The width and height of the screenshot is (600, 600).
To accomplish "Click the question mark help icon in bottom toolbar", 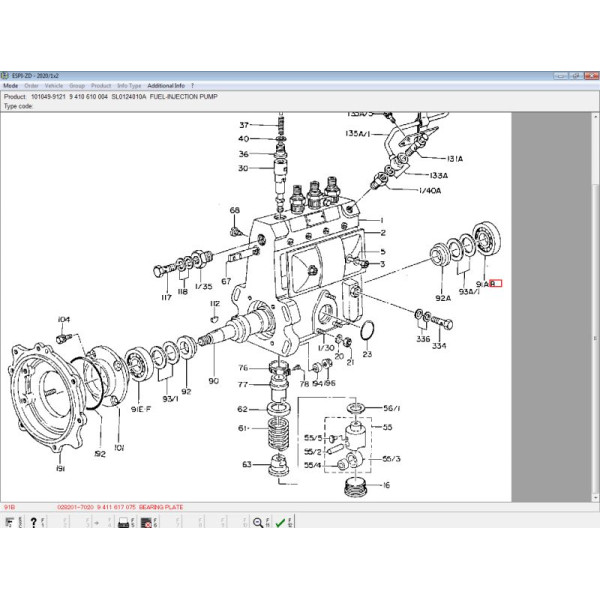I will (x=33, y=521).
